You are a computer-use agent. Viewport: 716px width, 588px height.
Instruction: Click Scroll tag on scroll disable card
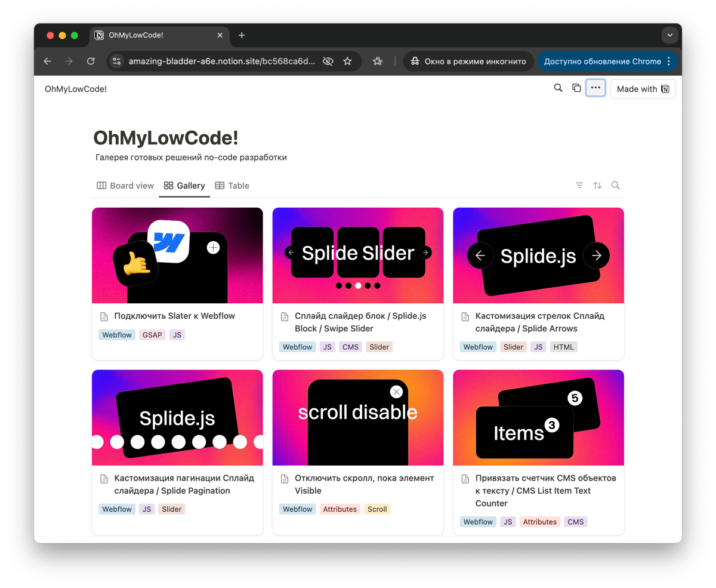coord(377,509)
